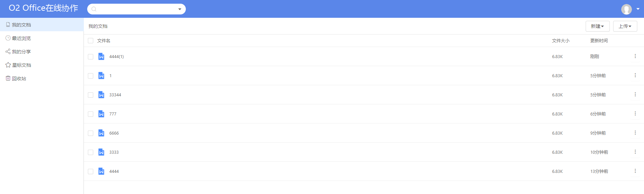Click the Word icon for file 4444(1)
644x194 pixels.
tap(101, 56)
